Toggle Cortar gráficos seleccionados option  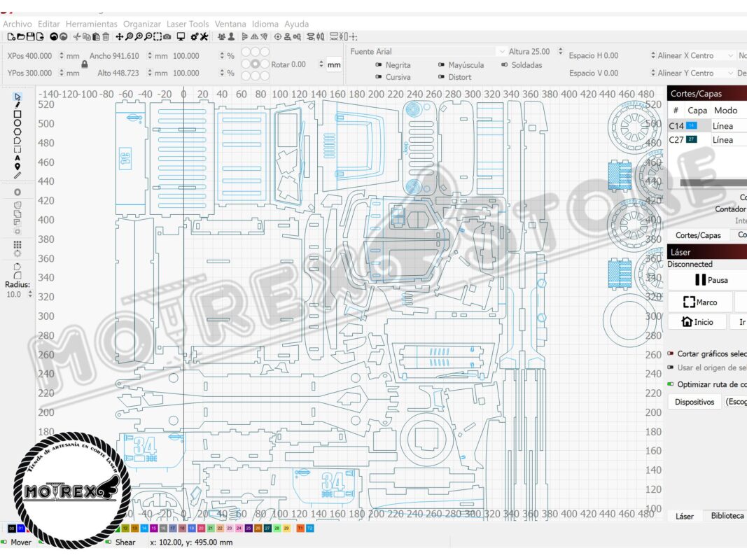[671, 354]
